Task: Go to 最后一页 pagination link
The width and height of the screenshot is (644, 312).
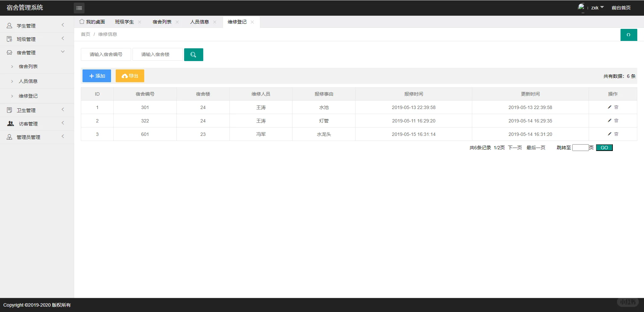Action: pos(536,147)
